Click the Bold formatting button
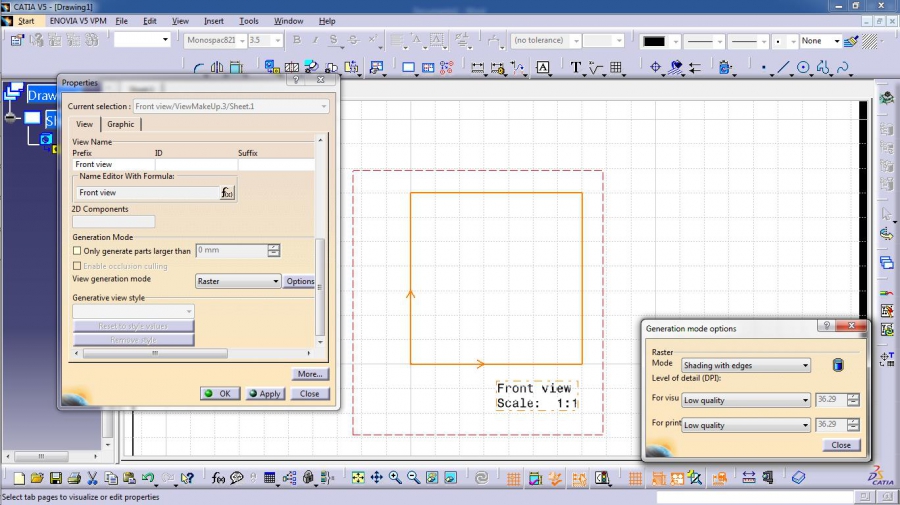The height and width of the screenshot is (505, 900). (297, 40)
